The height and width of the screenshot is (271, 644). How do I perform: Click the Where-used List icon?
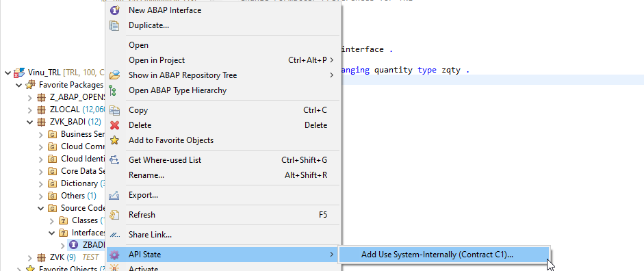click(114, 160)
